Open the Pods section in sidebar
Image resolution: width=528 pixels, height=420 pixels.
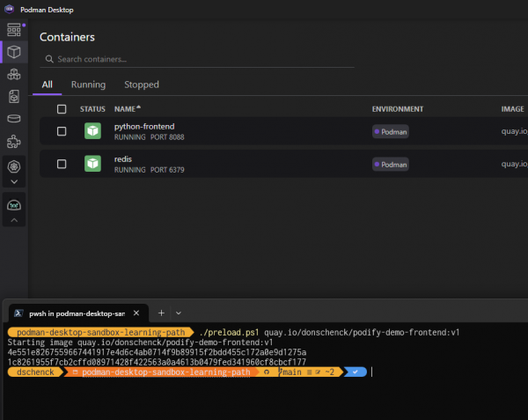13,75
